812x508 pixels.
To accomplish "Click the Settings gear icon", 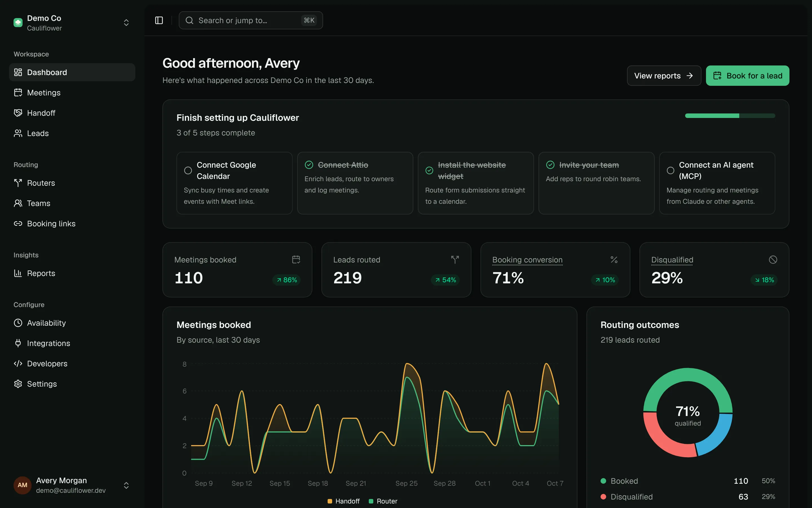I will point(18,384).
